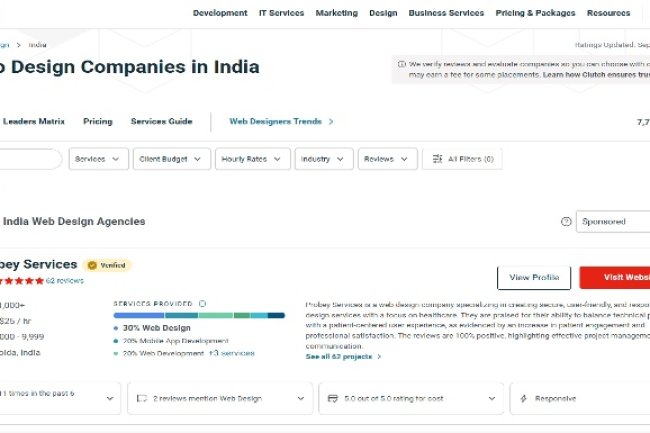The image size is (650, 433).
Task: Click the help icon beside the Sponsored sort
Action: click(x=566, y=222)
